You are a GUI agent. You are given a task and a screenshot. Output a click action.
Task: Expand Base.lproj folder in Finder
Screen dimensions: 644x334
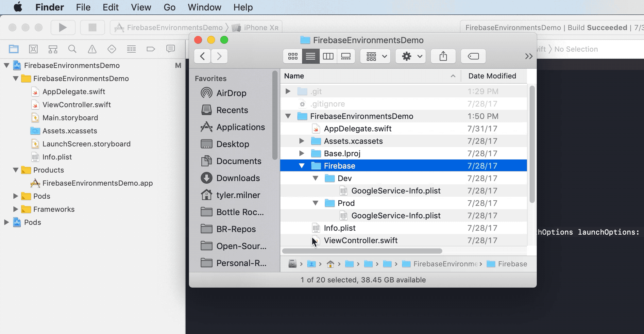click(301, 153)
